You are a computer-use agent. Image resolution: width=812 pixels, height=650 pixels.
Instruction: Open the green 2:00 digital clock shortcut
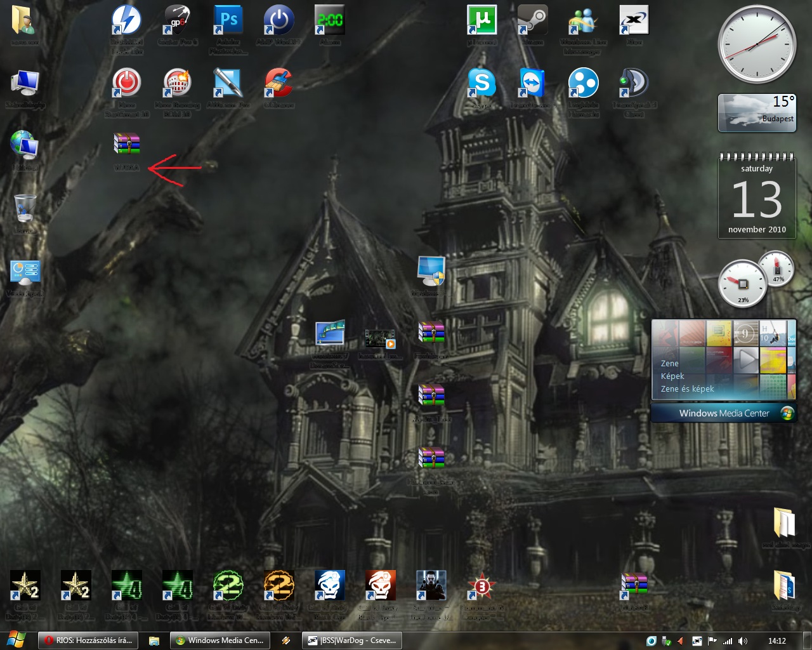(x=329, y=20)
